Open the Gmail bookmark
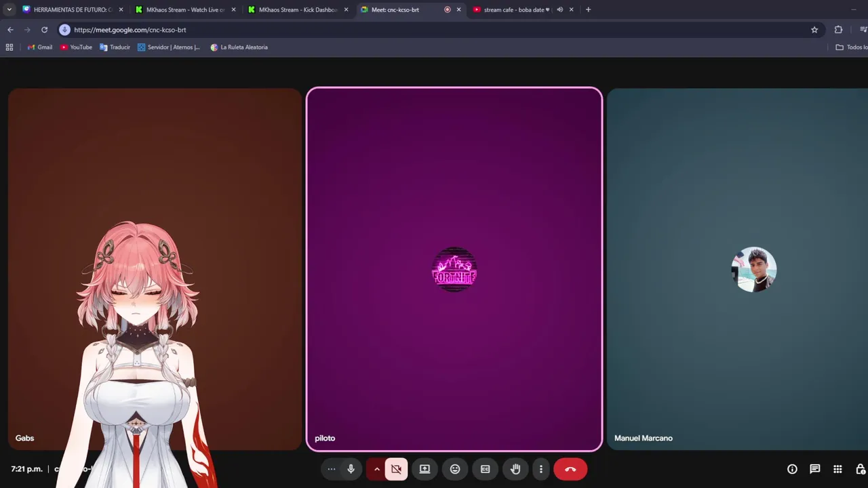 pyautogui.click(x=39, y=47)
